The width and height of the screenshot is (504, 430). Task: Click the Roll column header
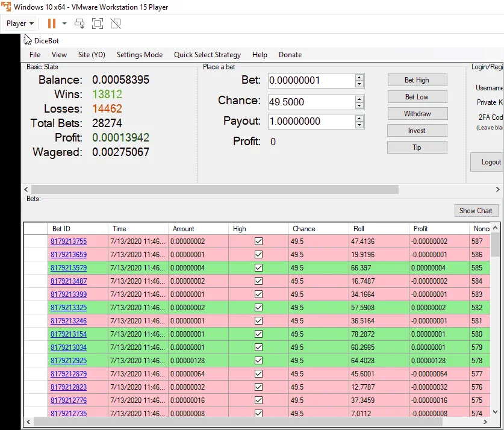coord(379,229)
